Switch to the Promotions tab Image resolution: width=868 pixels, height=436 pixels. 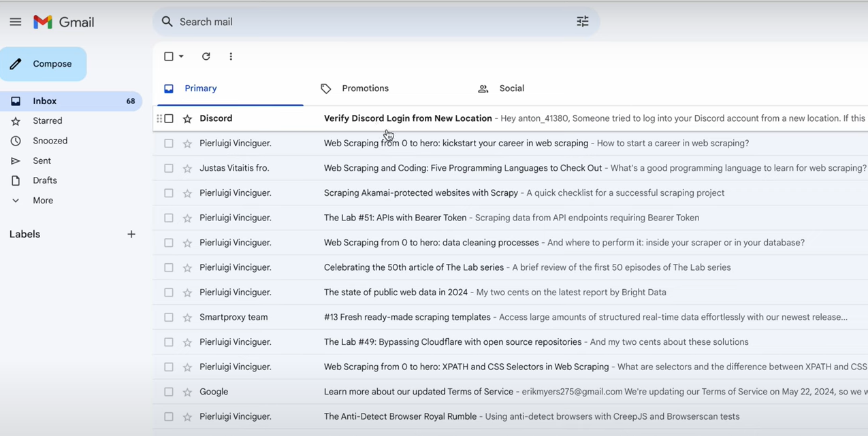tap(366, 88)
